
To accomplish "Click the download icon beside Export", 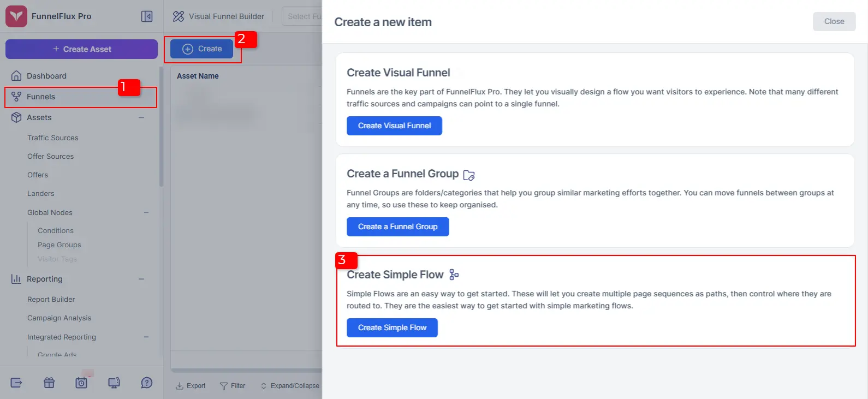I will click(x=180, y=386).
